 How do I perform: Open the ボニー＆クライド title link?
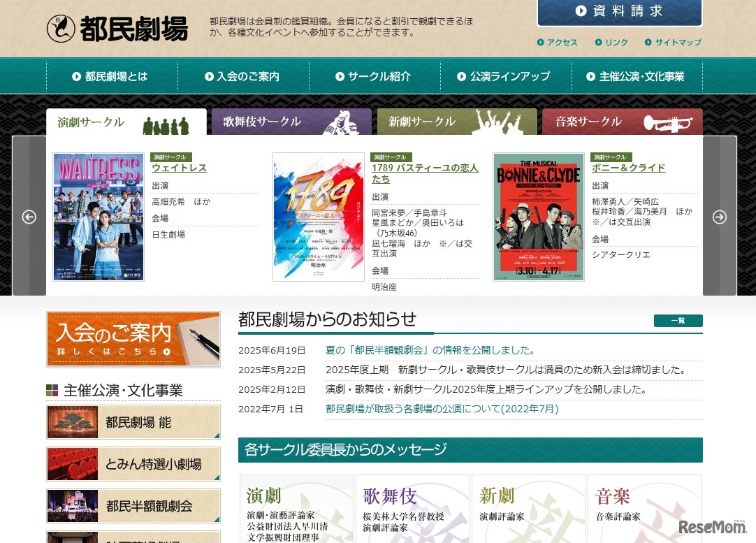click(x=629, y=168)
